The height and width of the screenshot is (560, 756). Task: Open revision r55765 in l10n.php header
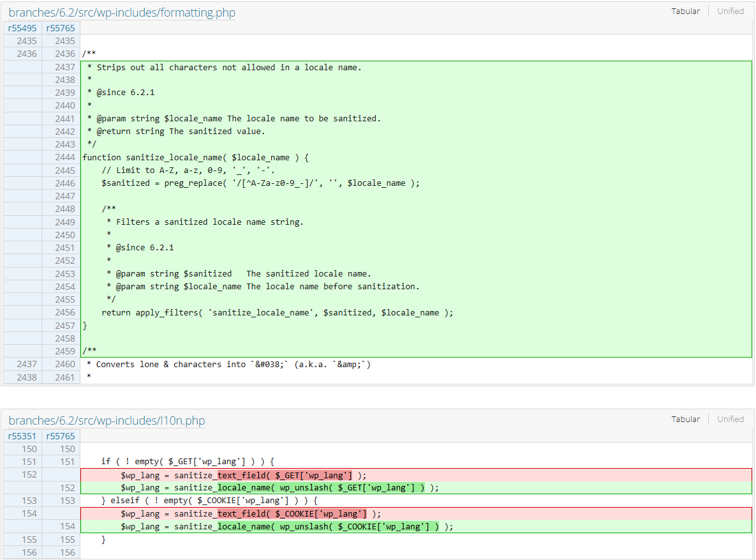61,436
